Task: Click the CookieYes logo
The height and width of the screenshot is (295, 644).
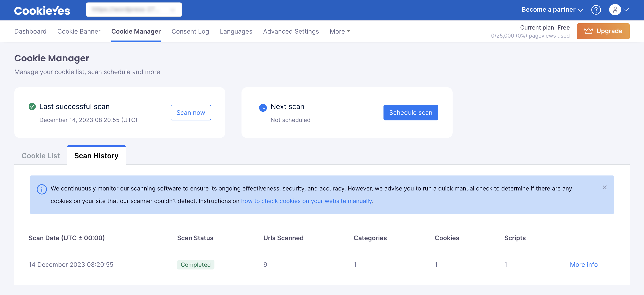Action: pyautogui.click(x=42, y=10)
